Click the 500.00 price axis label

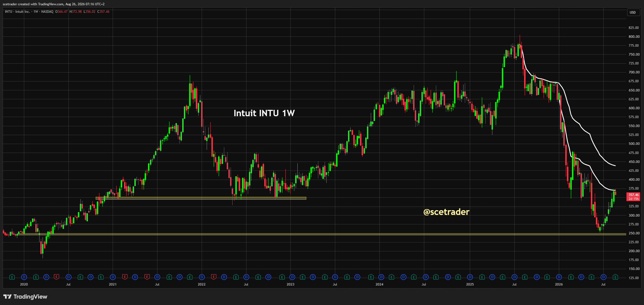pos(634,144)
